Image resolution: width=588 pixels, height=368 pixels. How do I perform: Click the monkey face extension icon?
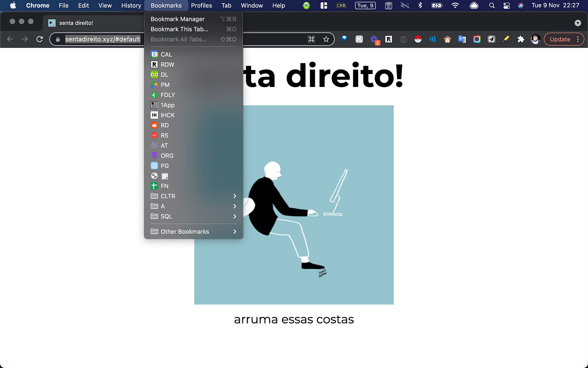click(x=447, y=39)
